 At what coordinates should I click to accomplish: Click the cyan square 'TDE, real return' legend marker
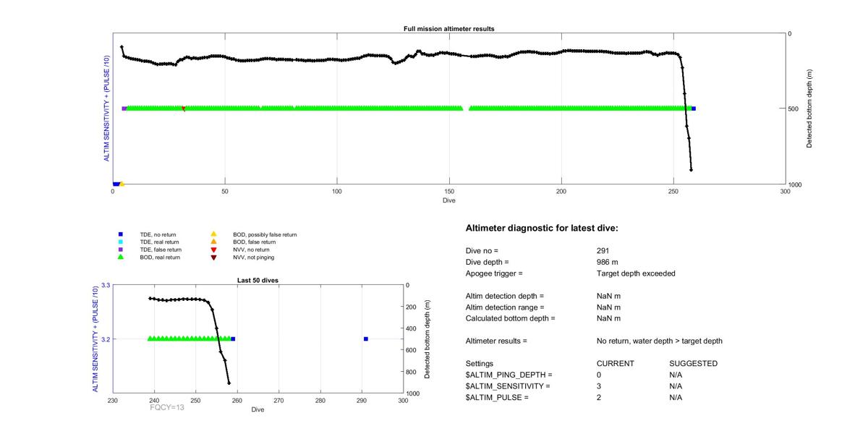click(x=121, y=242)
